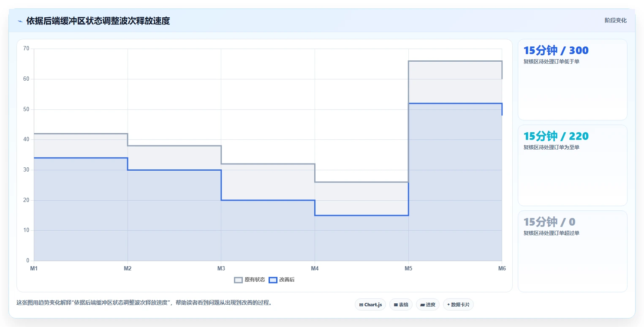Click the y-axis value 60
Screen dimensions: 644x327
pos(26,79)
